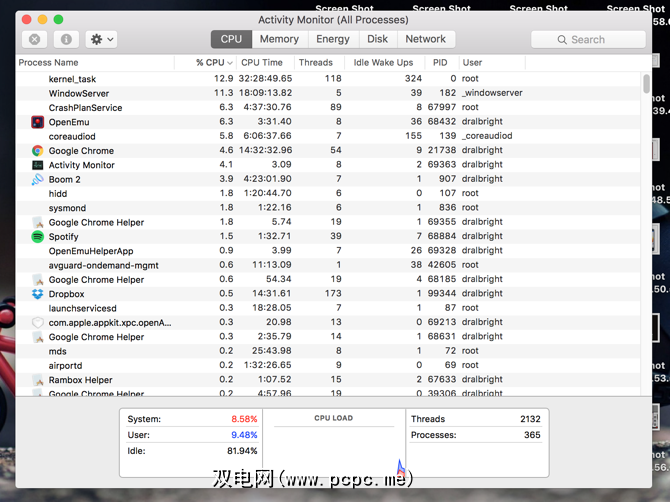This screenshot has height=502, width=670.
Task: Sort by the % CPU column
Action: click(214, 63)
